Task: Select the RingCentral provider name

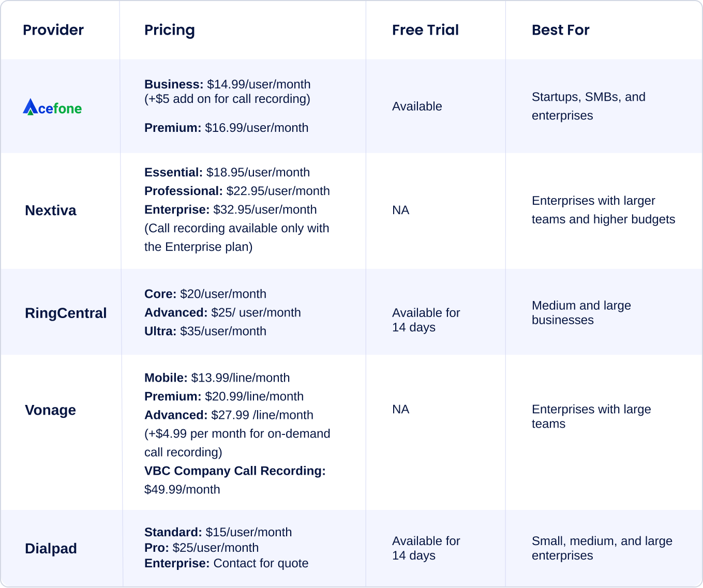Action: tap(66, 313)
